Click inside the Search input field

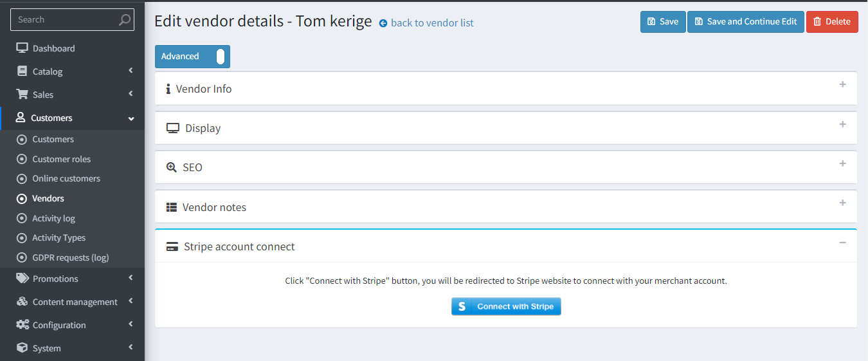(x=64, y=20)
